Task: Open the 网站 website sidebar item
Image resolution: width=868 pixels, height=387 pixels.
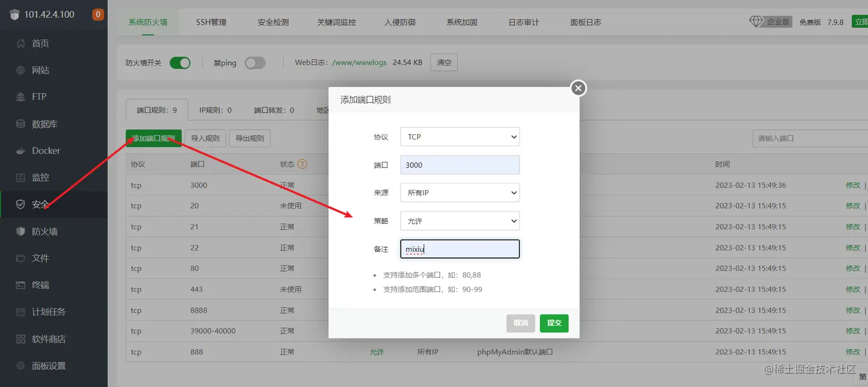Action: [53, 70]
